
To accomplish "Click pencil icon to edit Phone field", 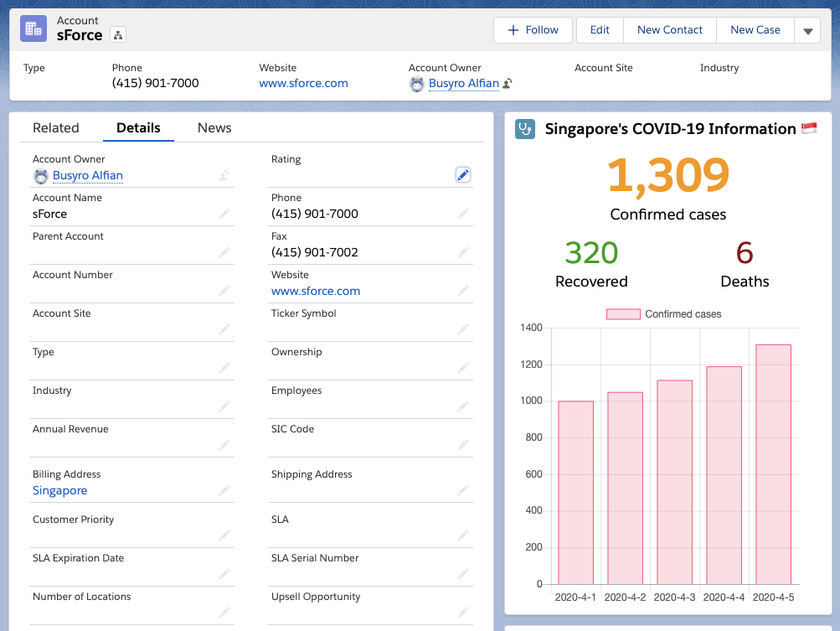I will point(463,214).
